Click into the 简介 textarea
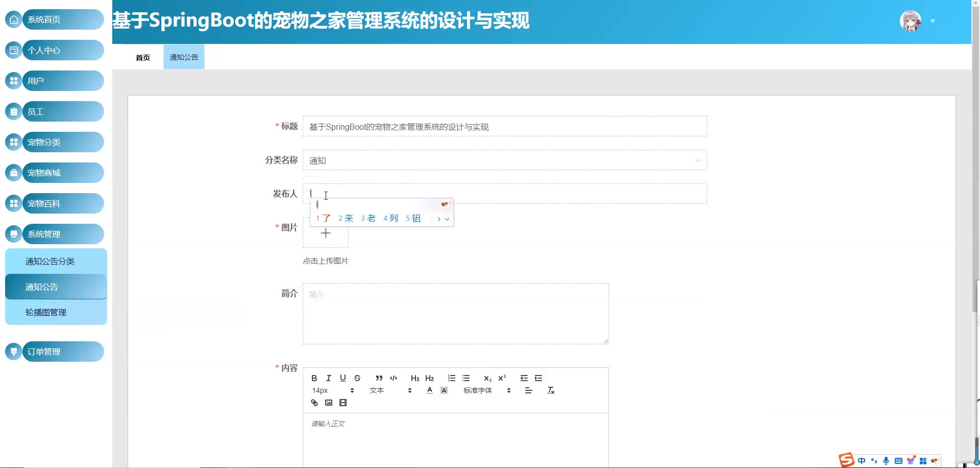Image resolution: width=980 pixels, height=468 pixels. [455, 314]
